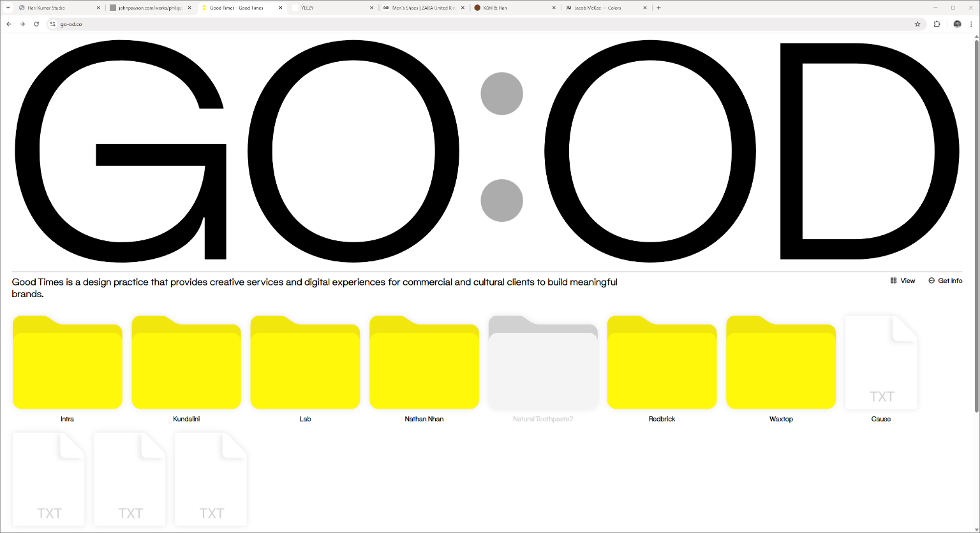
Task: Toggle the View grid layout
Action: coord(903,281)
